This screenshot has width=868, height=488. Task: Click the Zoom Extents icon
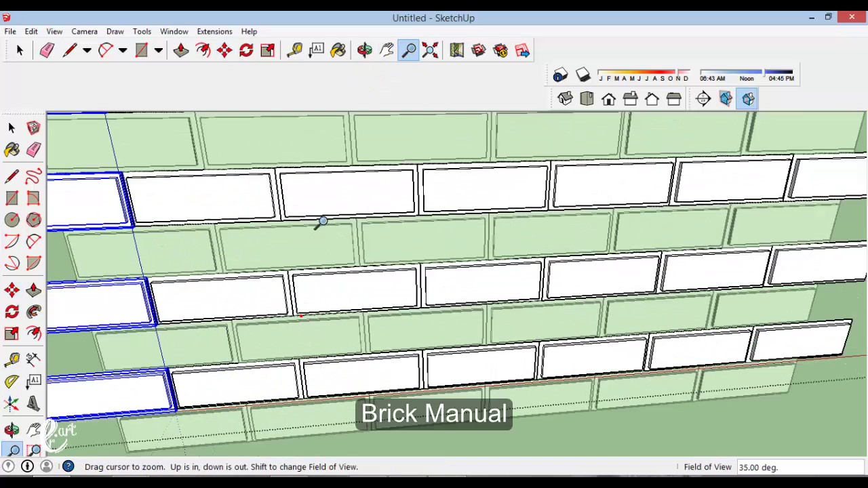click(430, 50)
